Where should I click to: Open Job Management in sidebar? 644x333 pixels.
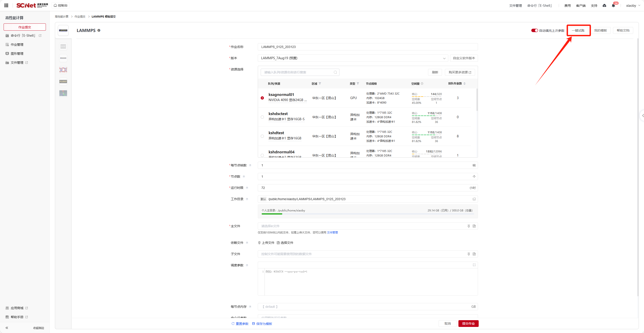point(14,45)
